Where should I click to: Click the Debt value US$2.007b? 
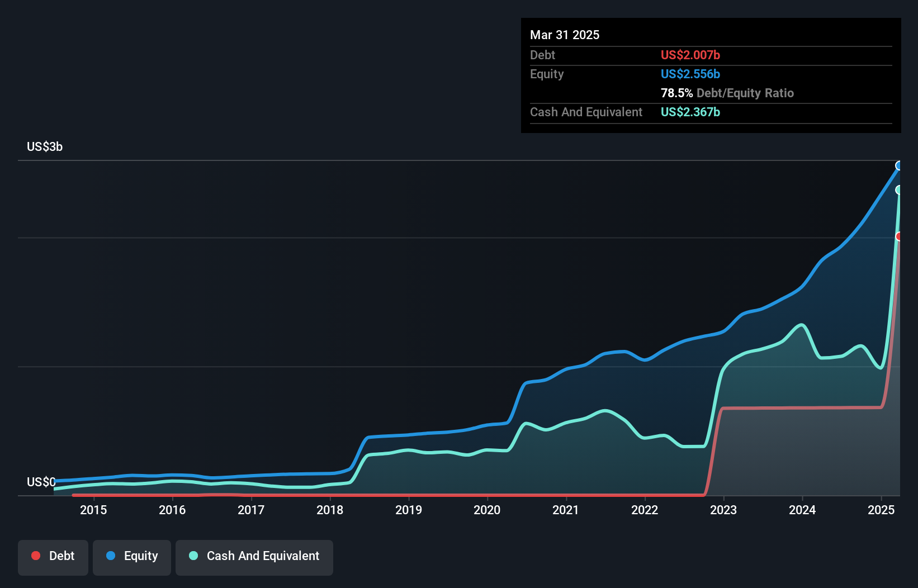(690, 55)
